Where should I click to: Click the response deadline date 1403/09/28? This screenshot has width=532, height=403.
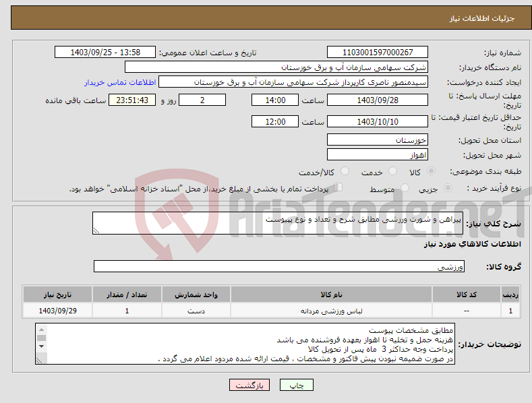(378, 100)
